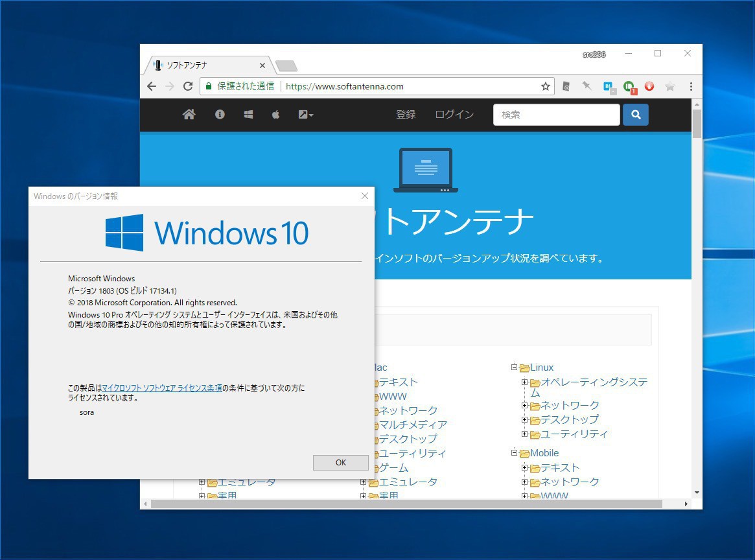This screenshot has width=755, height=560.
Task: Expand Linux デスクトップ folder
Action: [x=524, y=419]
